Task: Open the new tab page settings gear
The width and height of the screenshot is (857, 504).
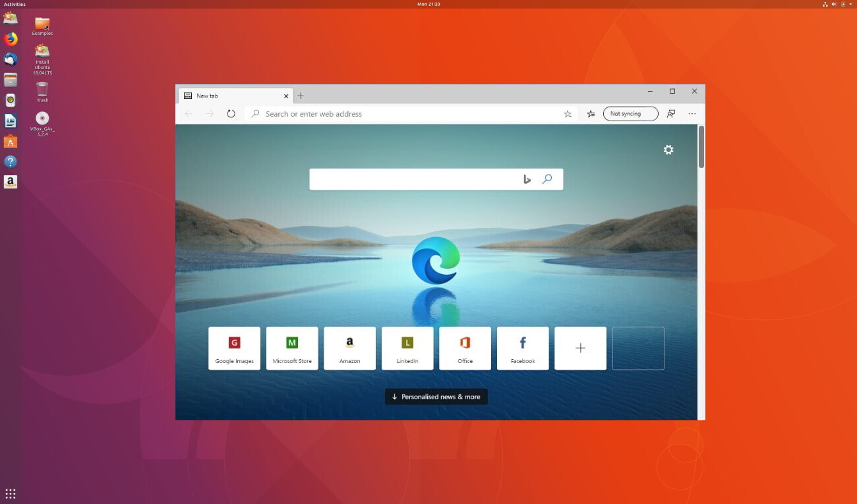Action: pyautogui.click(x=668, y=150)
